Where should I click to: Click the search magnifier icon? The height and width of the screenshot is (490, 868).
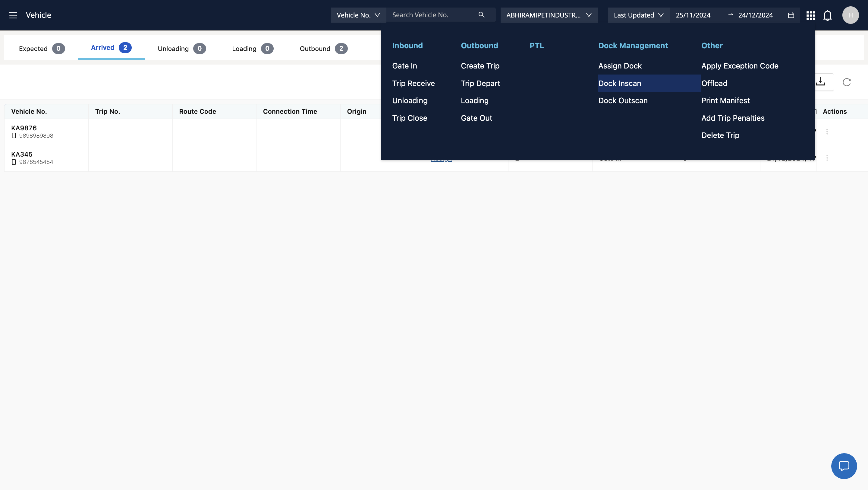[481, 15]
